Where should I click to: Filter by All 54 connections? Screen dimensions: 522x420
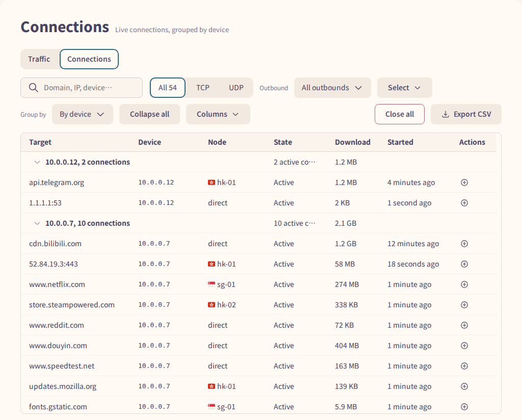[x=167, y=88]
